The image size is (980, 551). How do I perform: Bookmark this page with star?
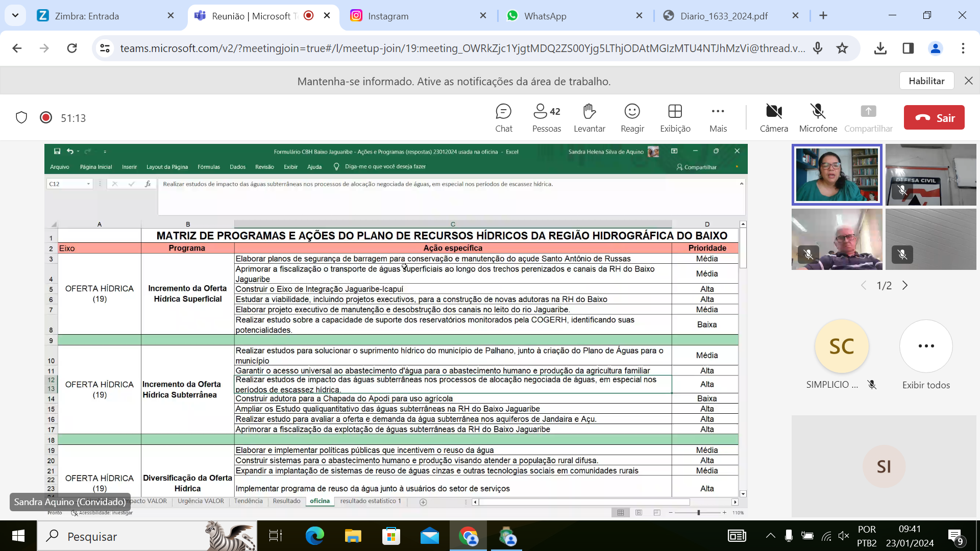click(x=842, y=48)
